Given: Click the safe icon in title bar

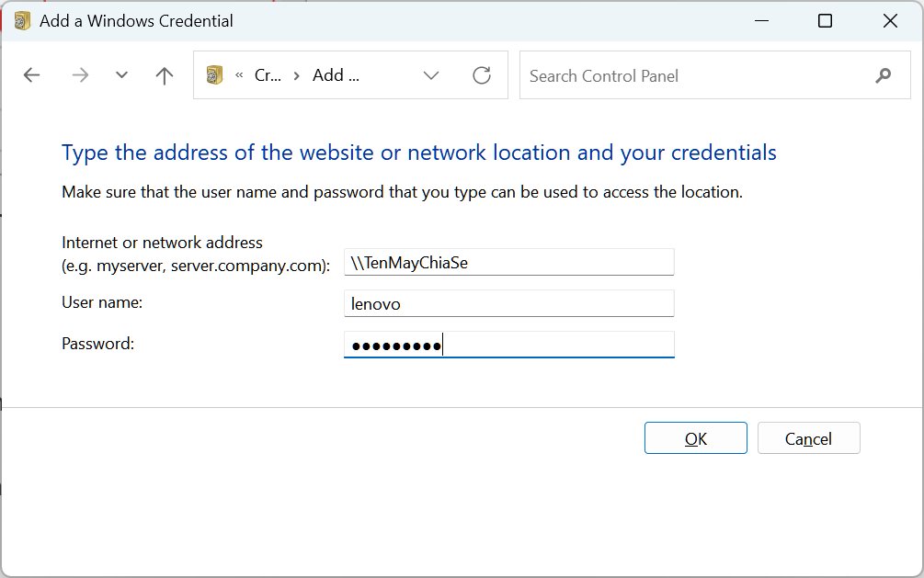Looking at the screenshot, I should coord(23,20).
